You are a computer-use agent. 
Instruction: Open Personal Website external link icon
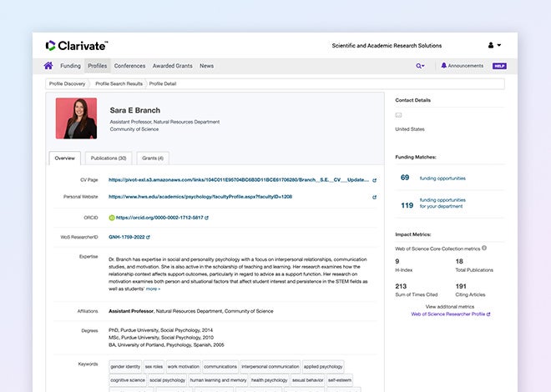pyautogui.click(x=374, y=197)
